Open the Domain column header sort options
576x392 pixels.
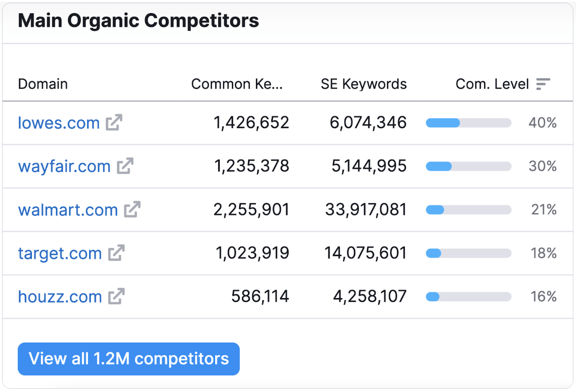[42, 84]
